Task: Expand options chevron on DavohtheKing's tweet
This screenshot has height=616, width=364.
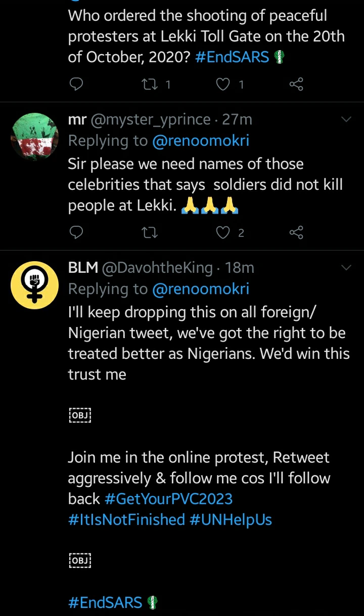Action: pos(346,267)
